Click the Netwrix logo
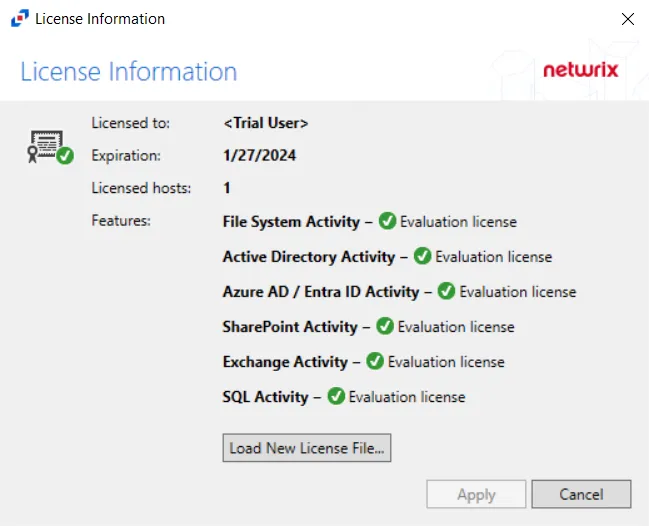This screenshot has height=526, width=649. [581, 70]
